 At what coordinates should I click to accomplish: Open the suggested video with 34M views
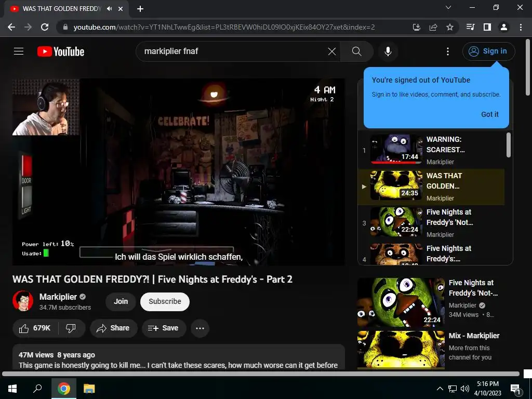click(401, 302)
